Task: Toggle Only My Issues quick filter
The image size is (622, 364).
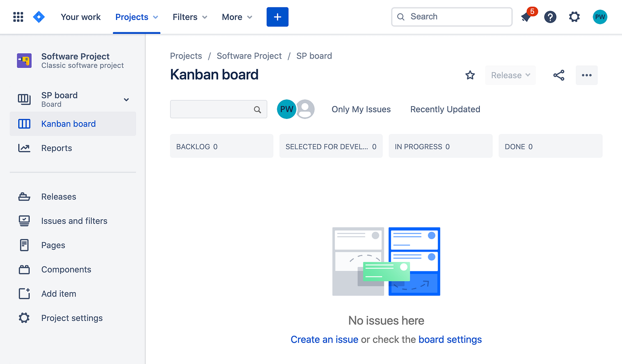Action: point(361,109)
